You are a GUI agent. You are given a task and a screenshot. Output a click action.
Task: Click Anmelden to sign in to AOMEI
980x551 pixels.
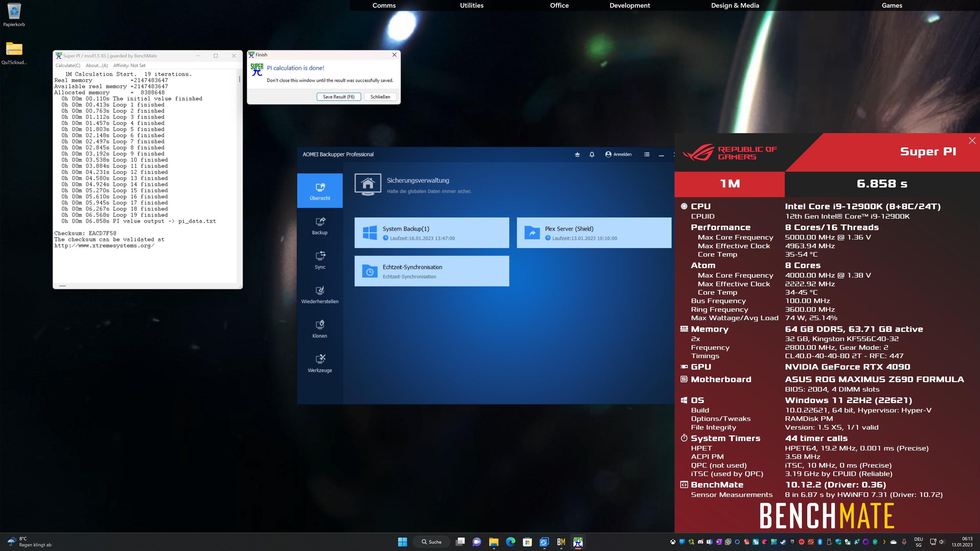click(x=619, y=154)
